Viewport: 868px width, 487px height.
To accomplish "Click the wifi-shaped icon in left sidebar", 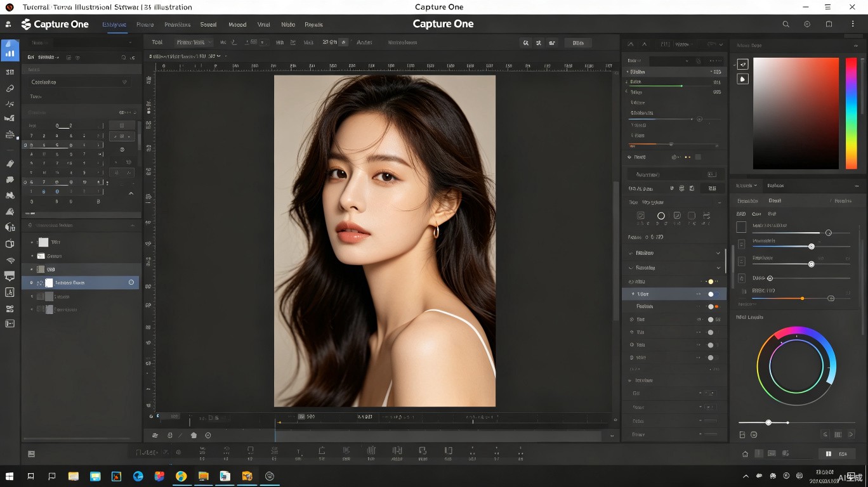I will [x=10, y=261].
